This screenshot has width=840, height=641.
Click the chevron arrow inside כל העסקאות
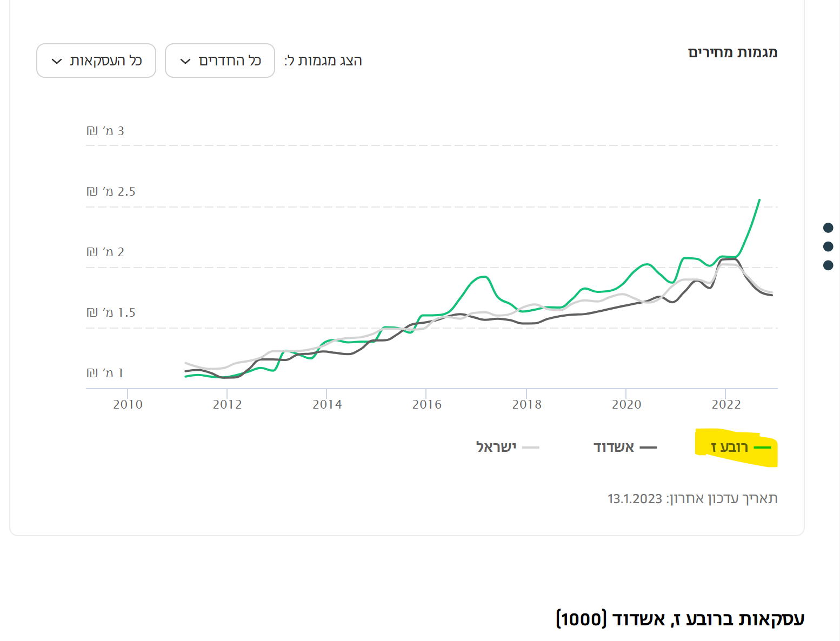tap(57, 61)
